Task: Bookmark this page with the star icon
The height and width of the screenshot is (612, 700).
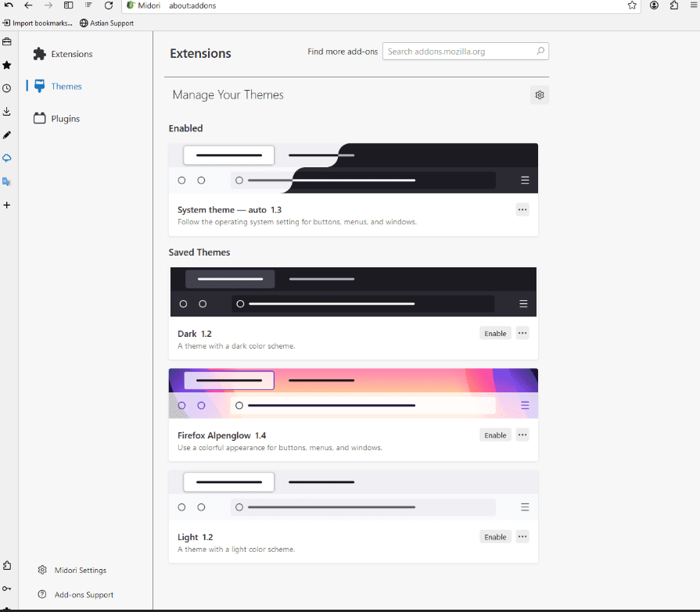Action: (632, 5)
